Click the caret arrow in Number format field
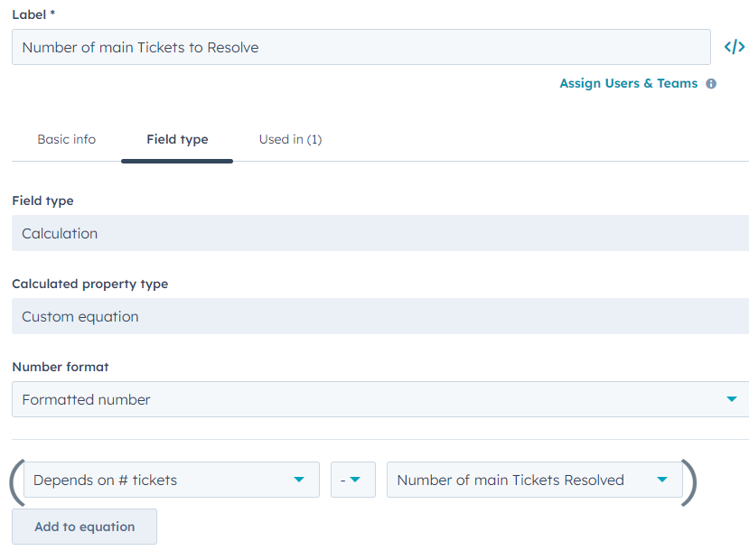The image size is (749, 560). pos(731,399)
